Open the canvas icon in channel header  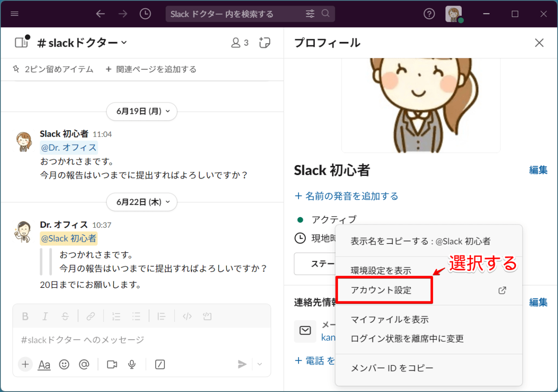click(265, 43)
